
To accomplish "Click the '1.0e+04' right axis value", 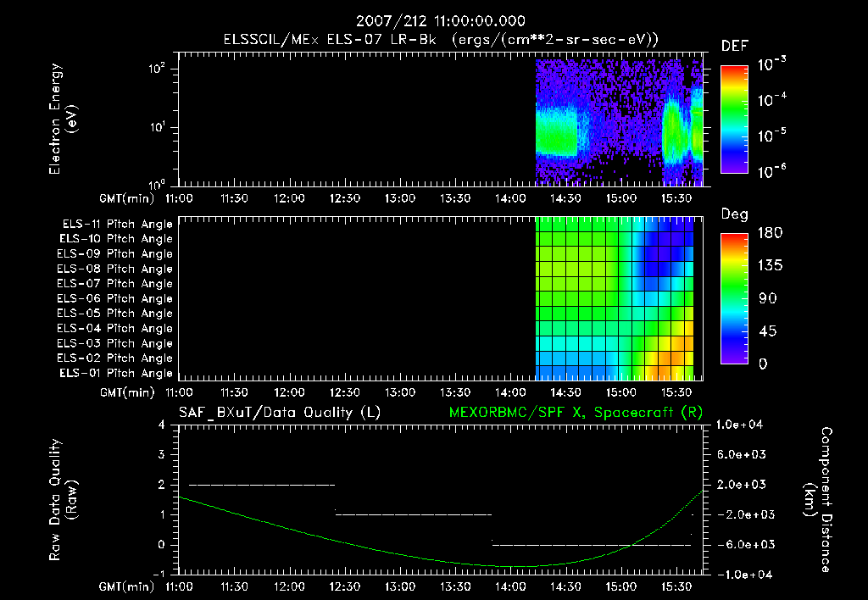I will (x=739, y=425).
